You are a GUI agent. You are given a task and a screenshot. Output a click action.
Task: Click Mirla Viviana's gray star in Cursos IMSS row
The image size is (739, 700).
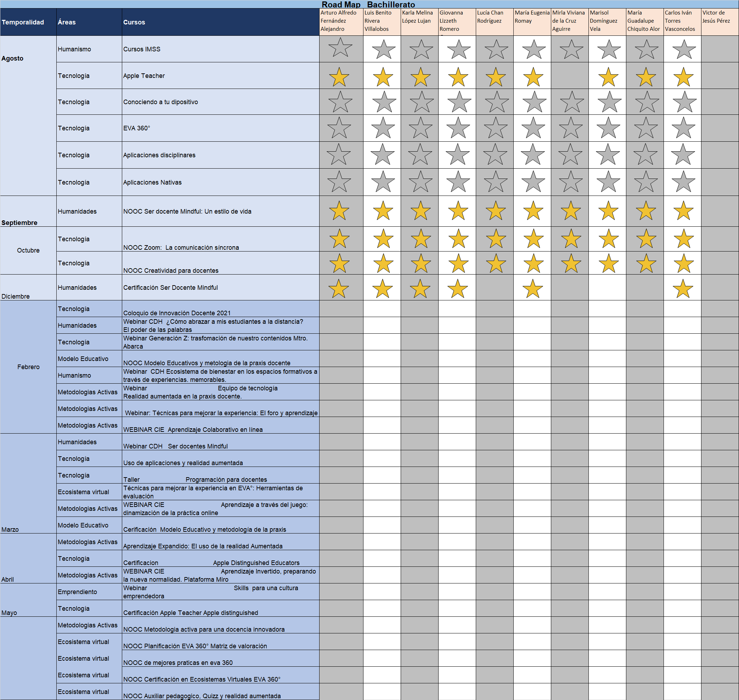571,49
